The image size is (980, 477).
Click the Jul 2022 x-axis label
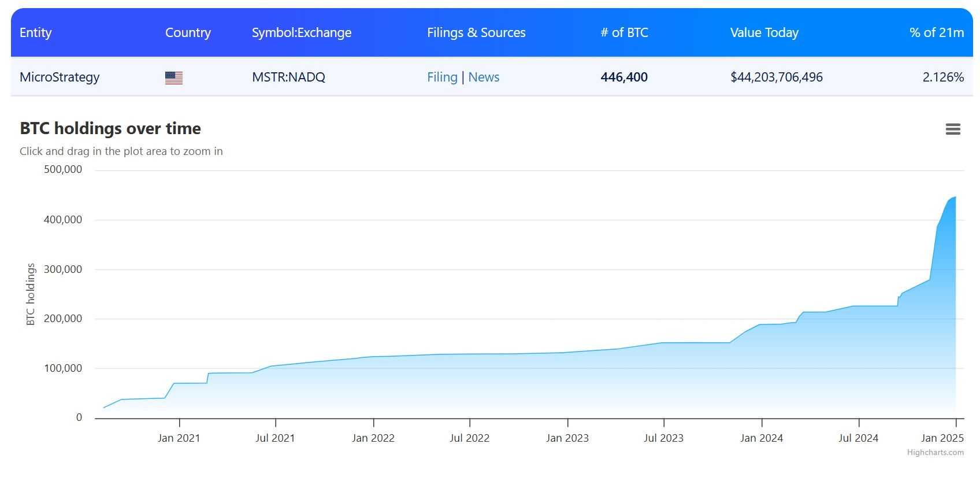click(470, 438)
